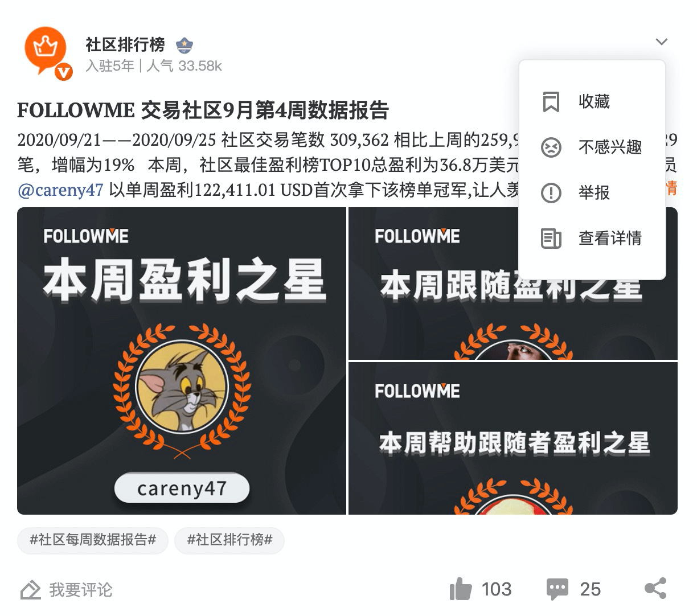Open comments via speech bubble icon
The image size is (697, 616).
point(557,589)
